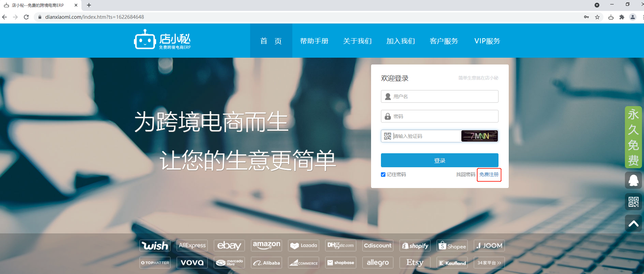Viewport: 644px width, 274px height.
Task: Click the 找回密码 link
Action: [x=465, y=174]
